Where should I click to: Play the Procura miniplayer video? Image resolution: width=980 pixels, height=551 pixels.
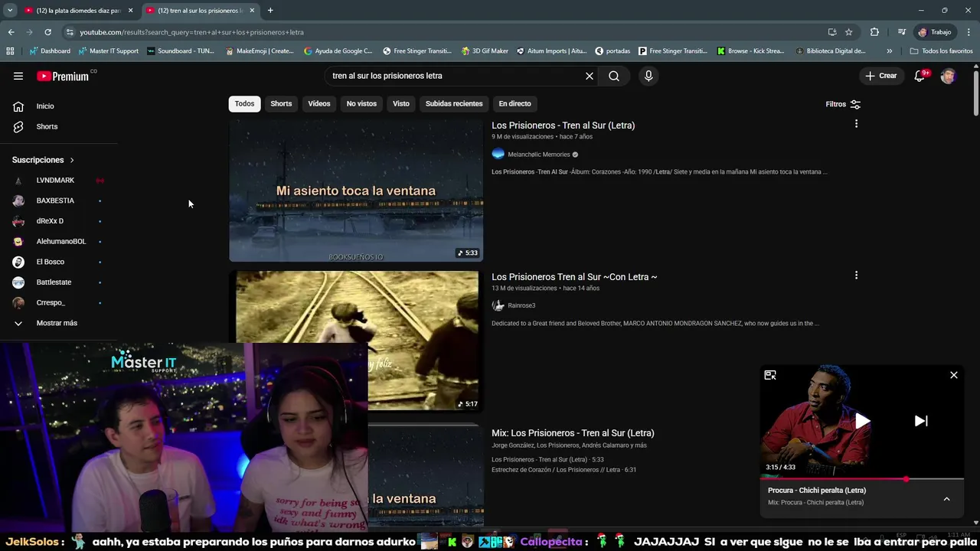(862, 421)
